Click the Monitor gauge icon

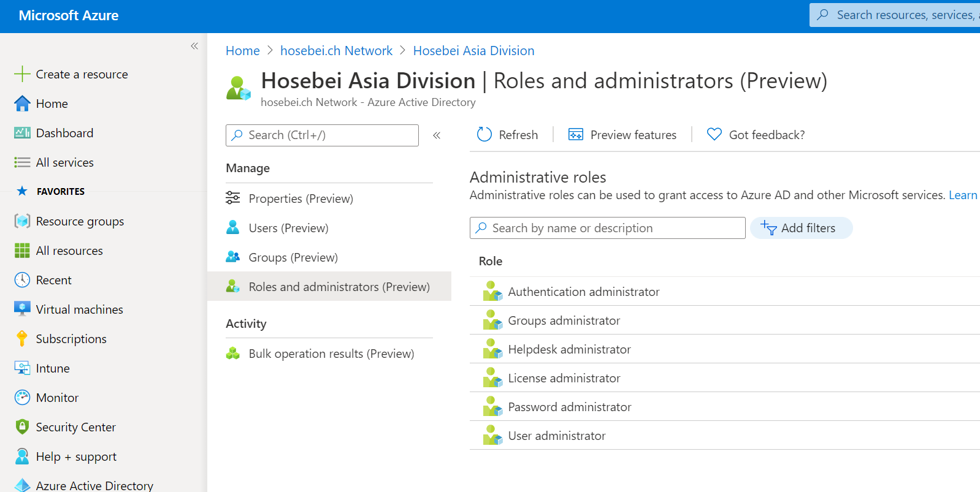click(x=22, y=398)
